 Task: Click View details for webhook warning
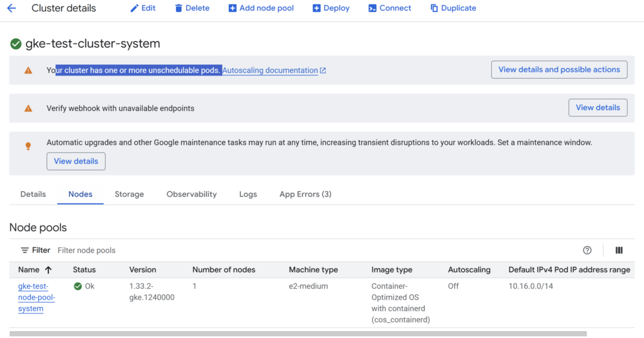pyautogui.click(x=597, y=108)
